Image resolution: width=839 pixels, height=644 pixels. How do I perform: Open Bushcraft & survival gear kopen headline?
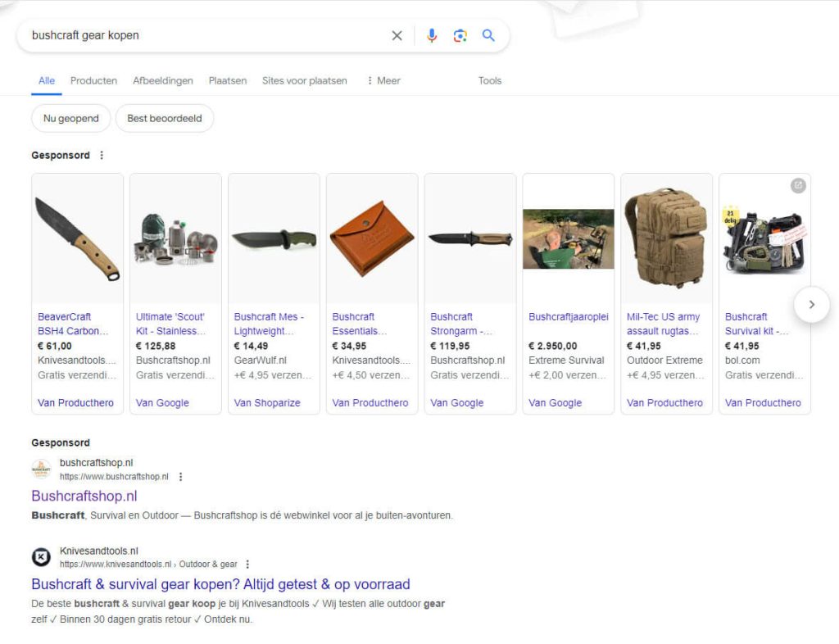221,584
